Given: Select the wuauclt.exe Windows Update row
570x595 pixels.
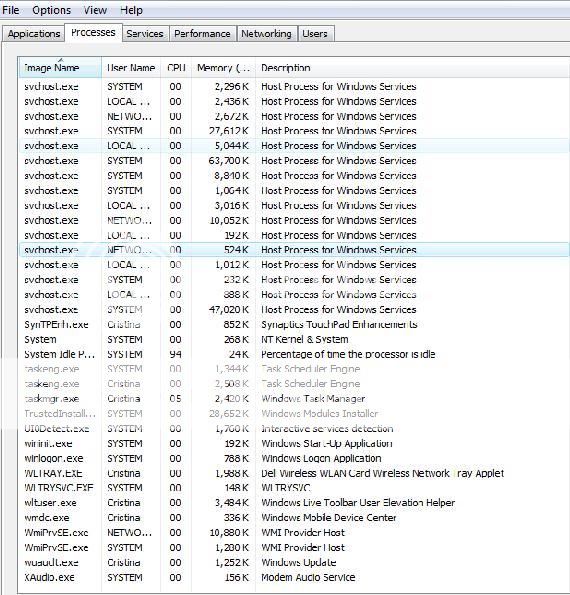Looking at the screenshot, I should pyautogui.click(x=294, y=562).
